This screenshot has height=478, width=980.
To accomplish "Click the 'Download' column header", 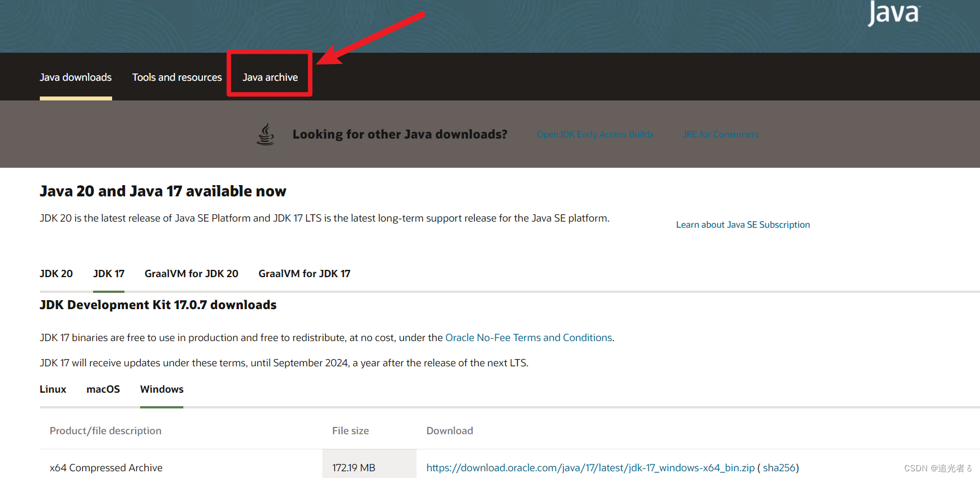I will pyautogui.click(x=450, y=431).
